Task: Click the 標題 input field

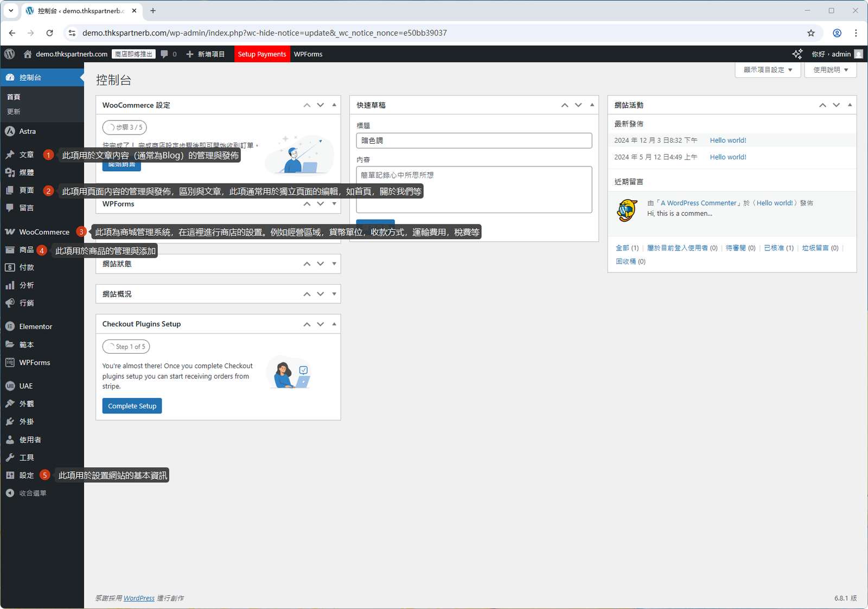Action: click(474, 140)
